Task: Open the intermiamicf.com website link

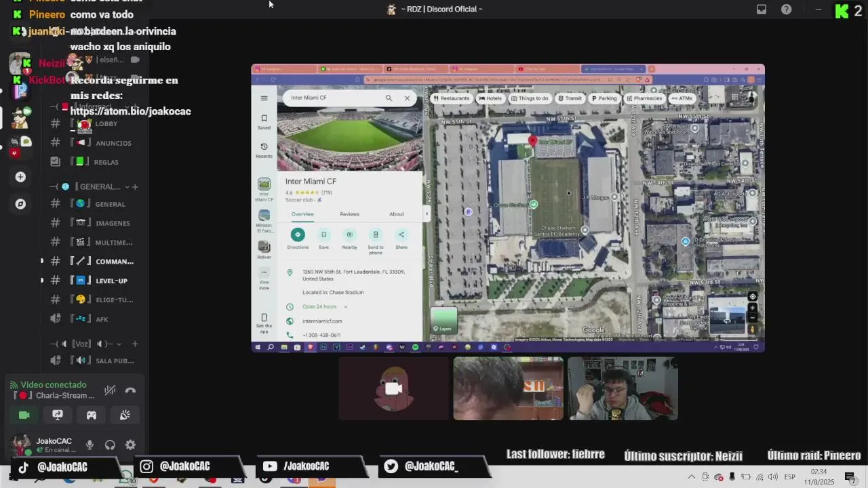Action: (x=322, y=321)
